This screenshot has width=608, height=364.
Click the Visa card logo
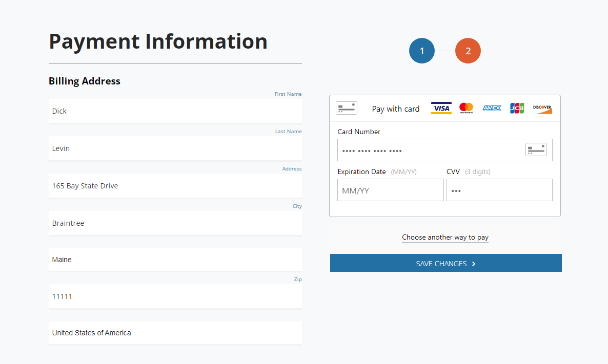coord(441,108)
